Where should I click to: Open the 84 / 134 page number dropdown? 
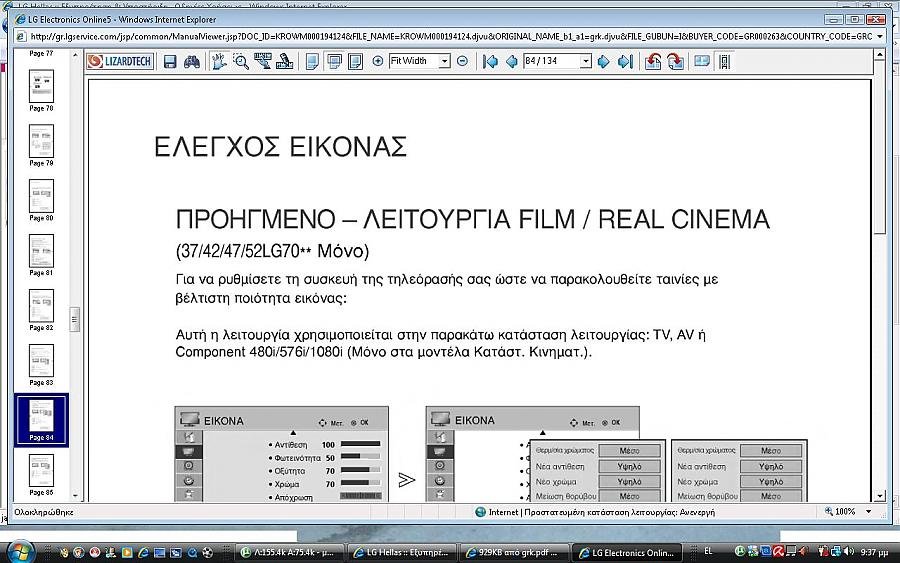click(585, 61)
